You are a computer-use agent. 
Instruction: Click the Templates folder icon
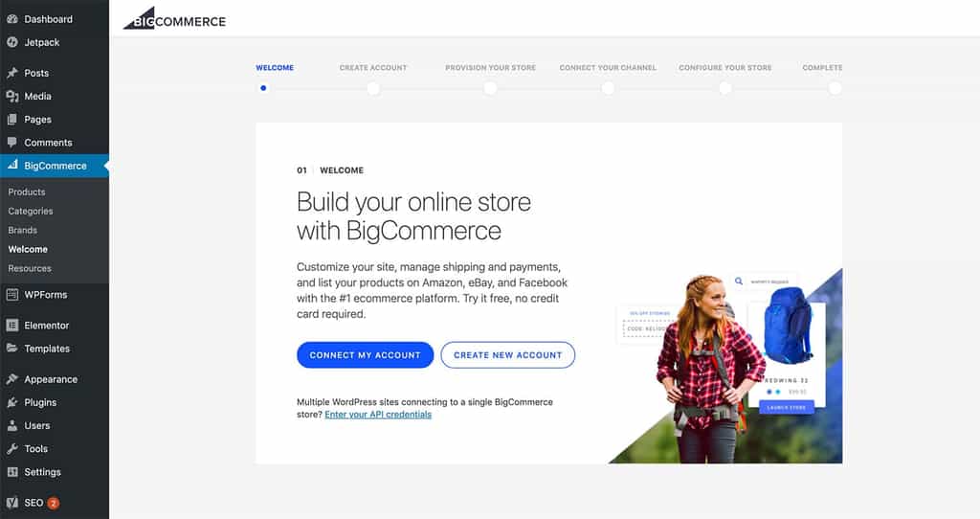click(x=11, y=349)
